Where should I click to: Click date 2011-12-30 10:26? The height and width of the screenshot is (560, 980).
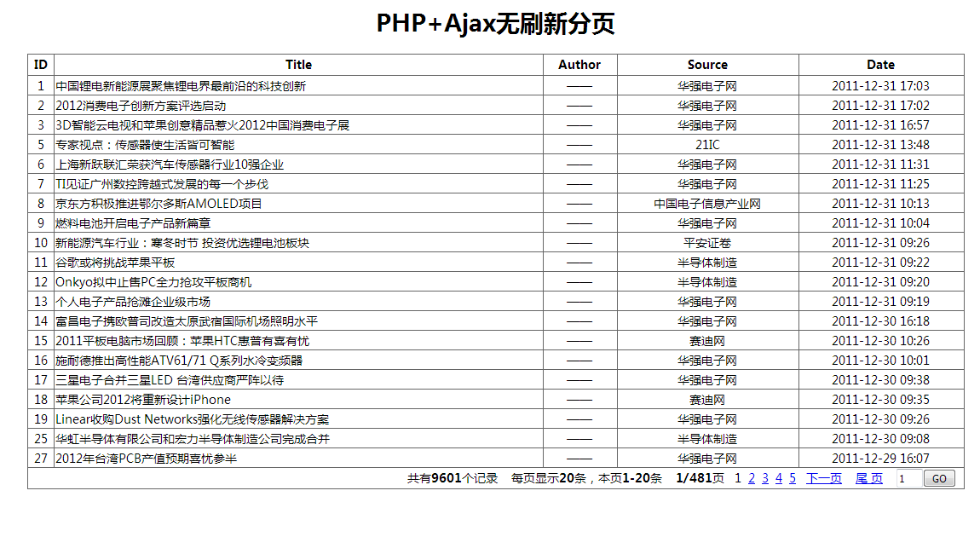pyautogui.click(x=880, y=341)
